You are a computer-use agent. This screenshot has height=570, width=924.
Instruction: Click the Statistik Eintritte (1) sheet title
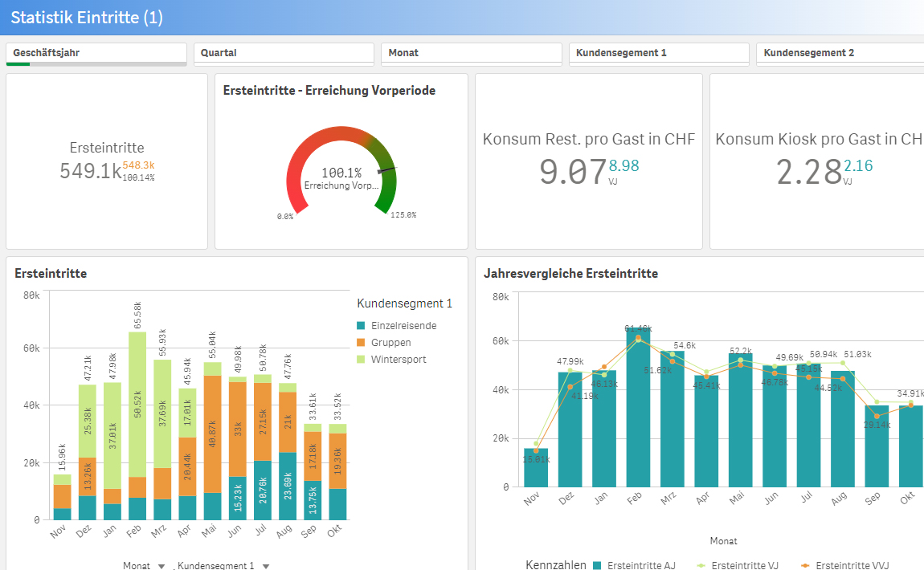click(x=87, y=17)
